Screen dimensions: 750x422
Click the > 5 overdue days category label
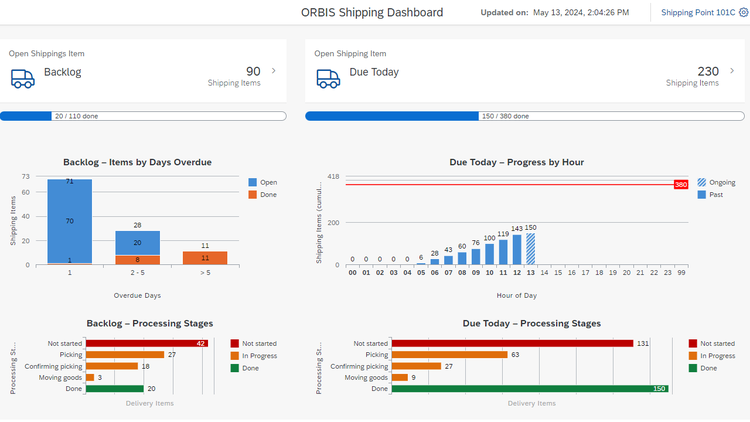[205, 273]
